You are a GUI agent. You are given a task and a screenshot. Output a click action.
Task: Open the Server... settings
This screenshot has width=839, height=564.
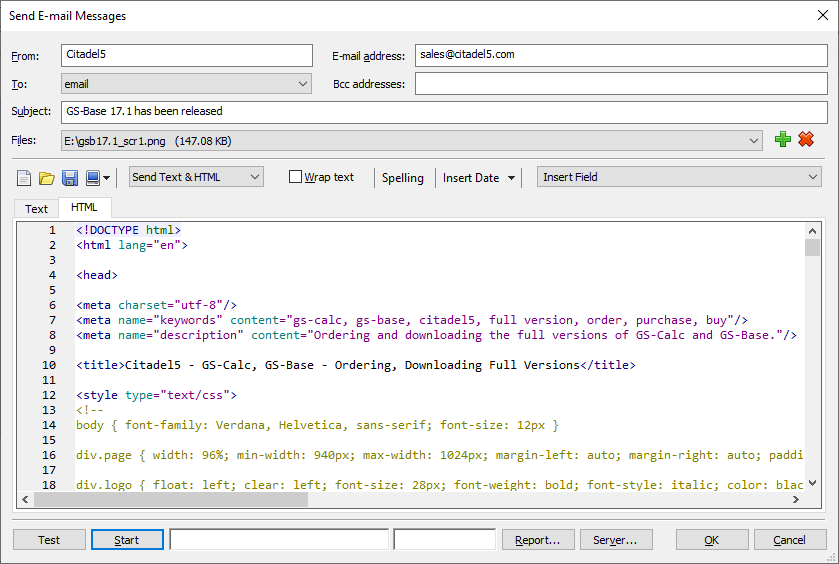616,540
